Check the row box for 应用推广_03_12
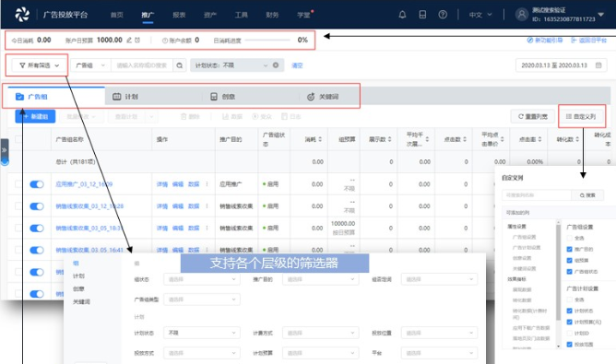616x364 pixels. point(18,183)
